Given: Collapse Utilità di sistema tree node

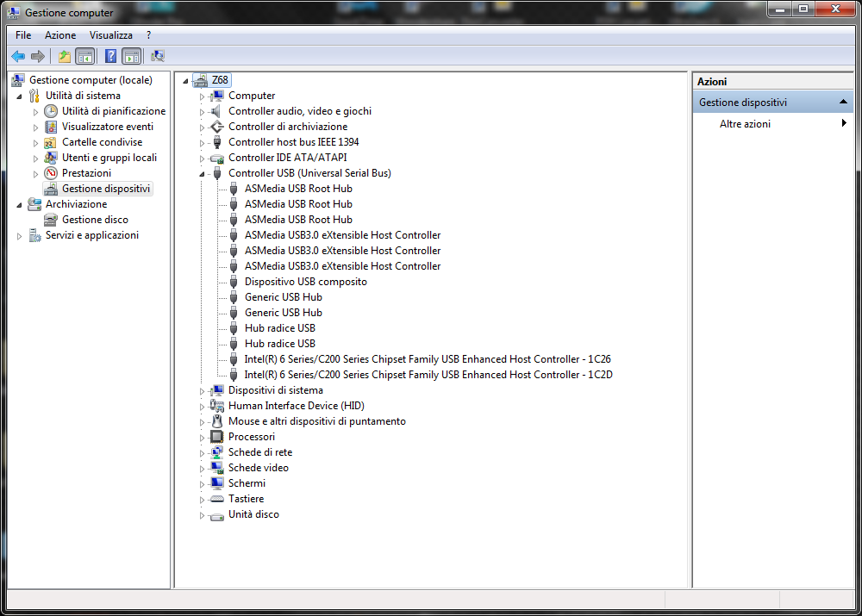Looking at the screenshot, I should click(x=19, y=96).
